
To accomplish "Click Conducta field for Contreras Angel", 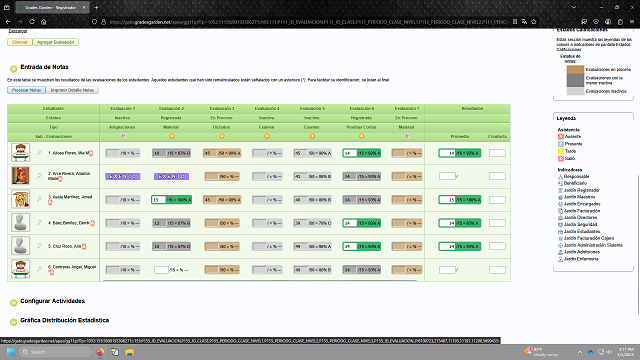I will pos(497,270).
